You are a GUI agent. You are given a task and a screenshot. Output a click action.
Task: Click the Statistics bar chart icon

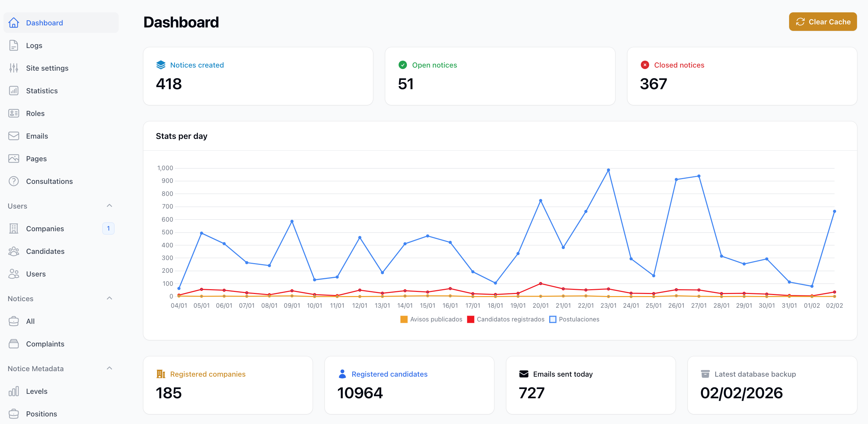pyautogui.click(x=14, y=91)
